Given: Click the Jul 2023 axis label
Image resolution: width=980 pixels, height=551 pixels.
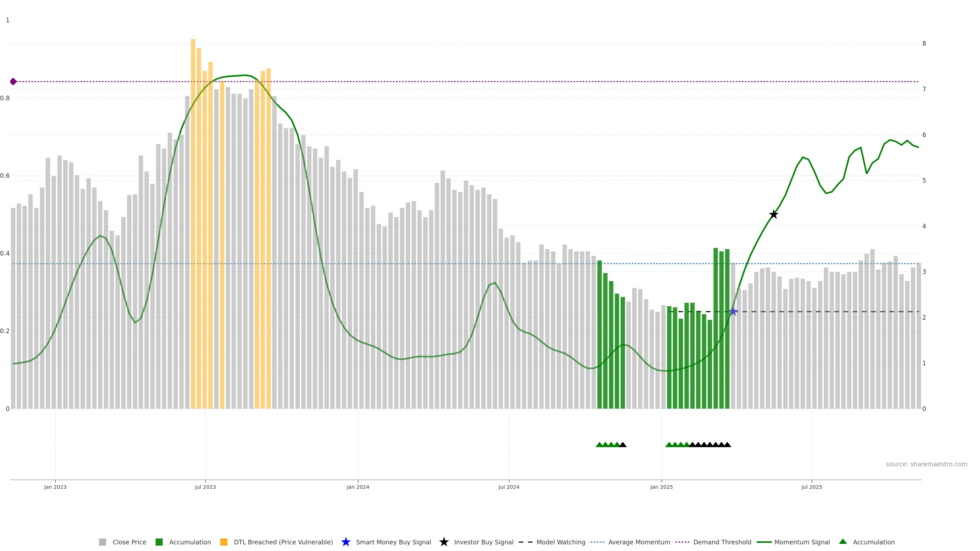Looking at the screenshot, I should pyautogui.click(x=205, y=487).
